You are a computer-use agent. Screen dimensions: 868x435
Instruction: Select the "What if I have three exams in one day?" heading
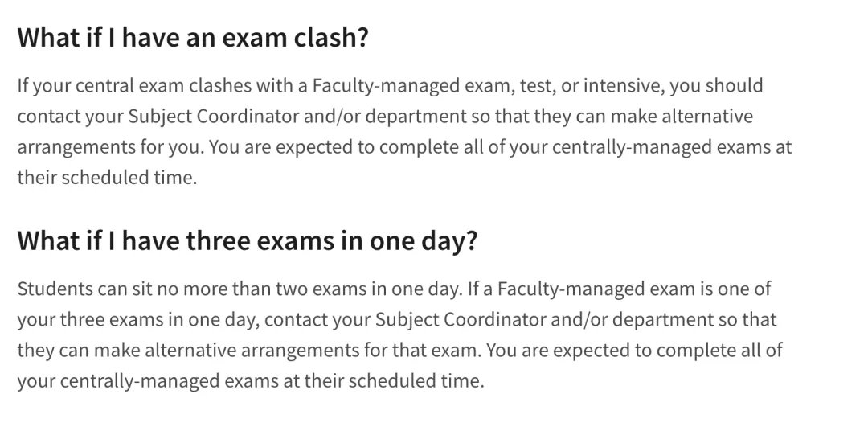pos(247,241)
